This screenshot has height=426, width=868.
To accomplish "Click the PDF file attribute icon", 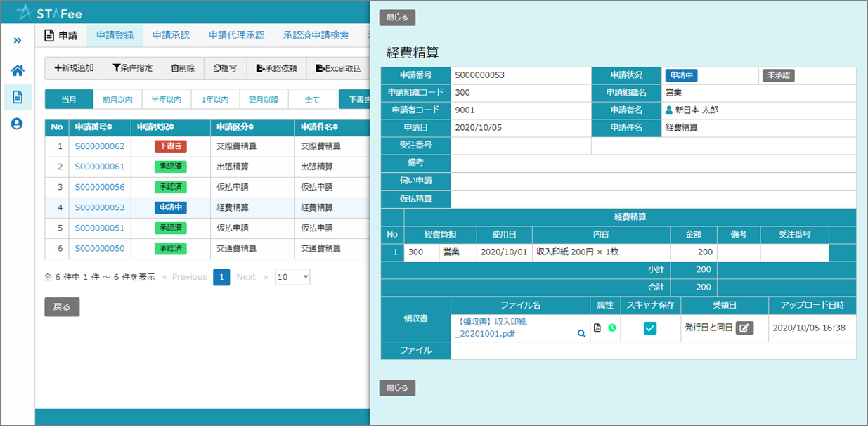I will (x=597, y=328).
